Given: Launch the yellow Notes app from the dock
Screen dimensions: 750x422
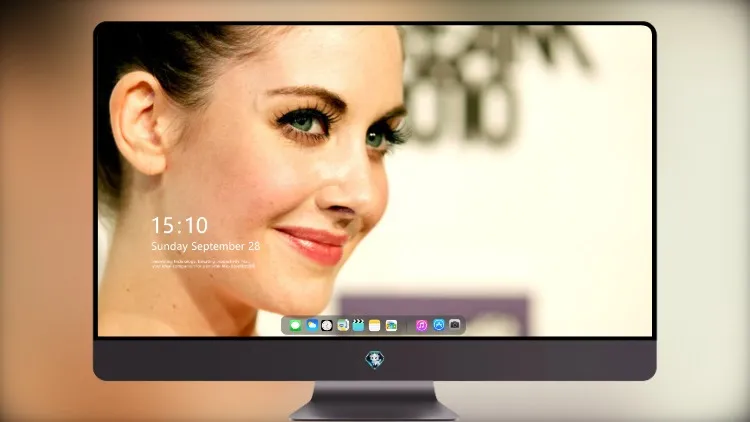Looking at the screenshot, I should [x=375, y=325].
